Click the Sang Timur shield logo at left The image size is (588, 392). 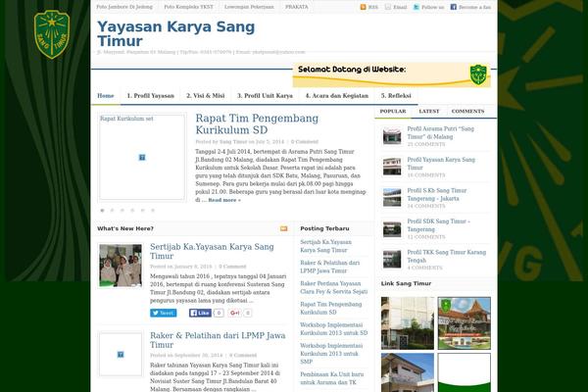52,34
